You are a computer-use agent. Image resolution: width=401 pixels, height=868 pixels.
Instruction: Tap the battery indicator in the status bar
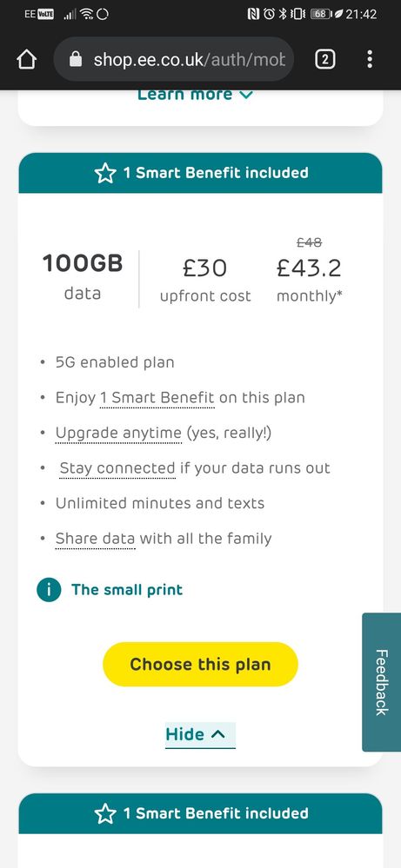[x=319, y=14]
